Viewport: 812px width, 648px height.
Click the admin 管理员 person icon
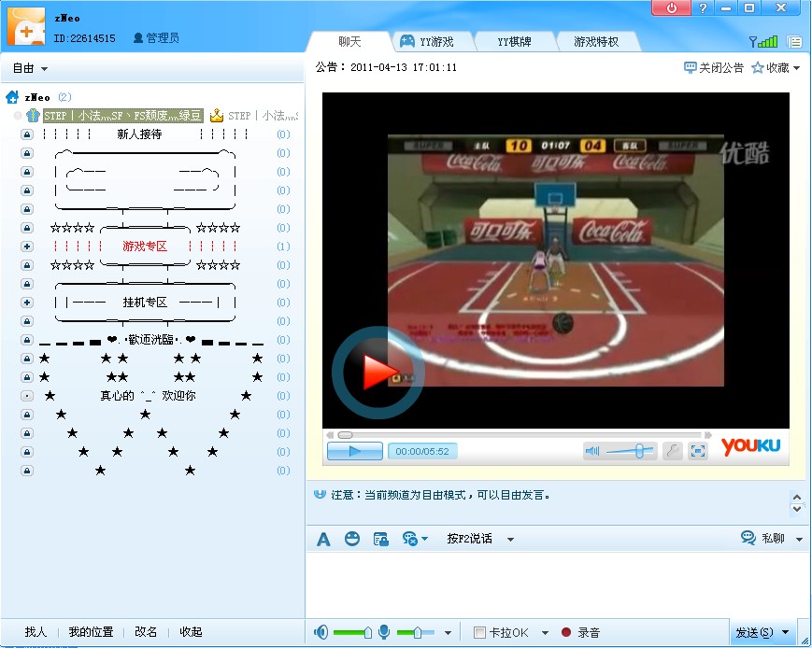(x=137, y=37)
